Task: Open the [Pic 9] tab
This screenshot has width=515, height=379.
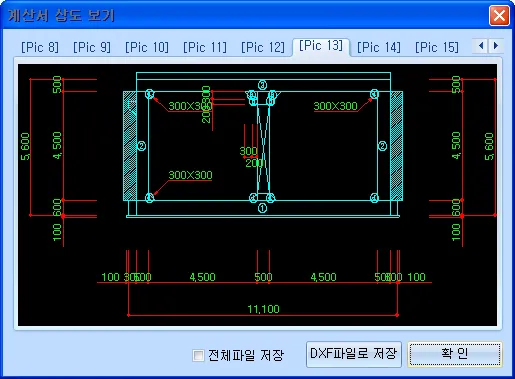Action: (x=92, y=47)
